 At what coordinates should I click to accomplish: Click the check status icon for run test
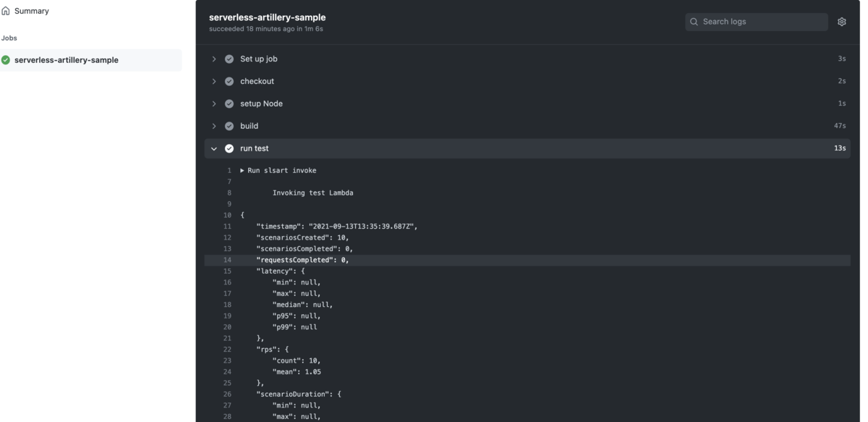229,148
